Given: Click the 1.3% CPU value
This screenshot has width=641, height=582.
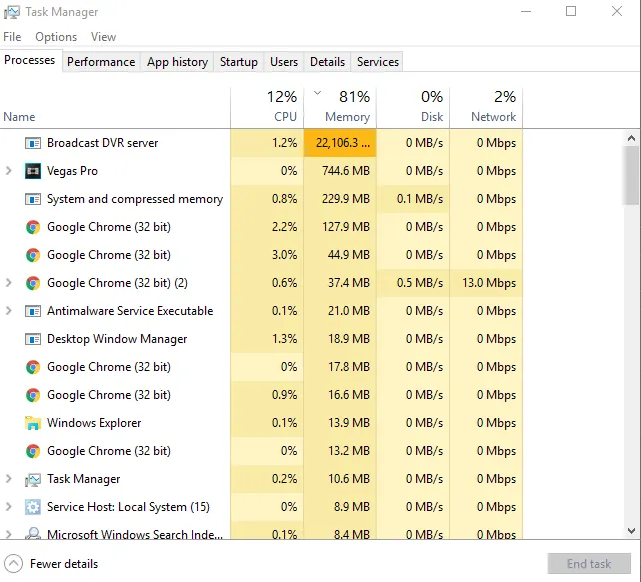Looking at the screenshot, I should [x=285, y=339].
